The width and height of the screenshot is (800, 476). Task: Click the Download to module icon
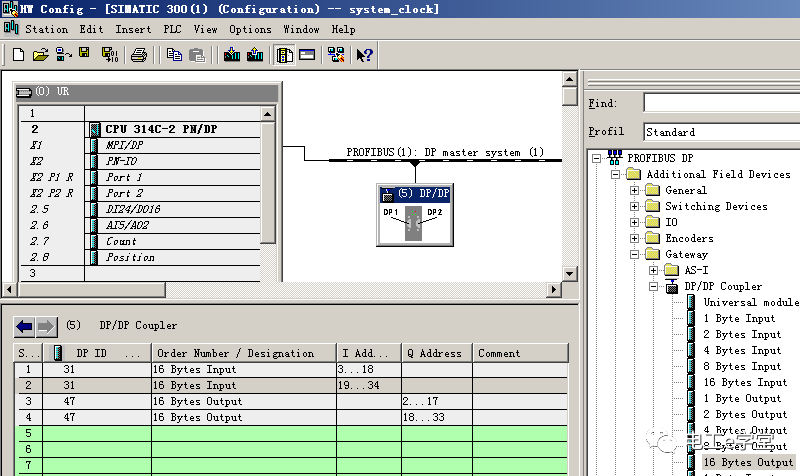tap(232, 54)
